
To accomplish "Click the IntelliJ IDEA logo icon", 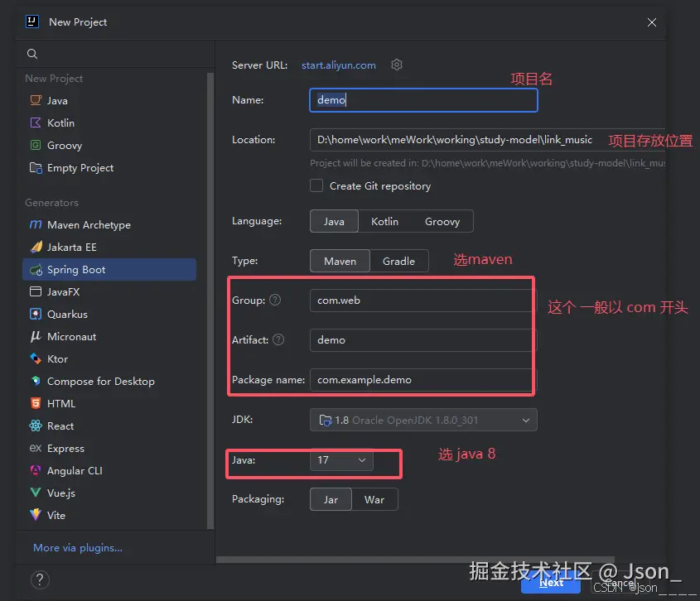I will [x=32, y=22].
